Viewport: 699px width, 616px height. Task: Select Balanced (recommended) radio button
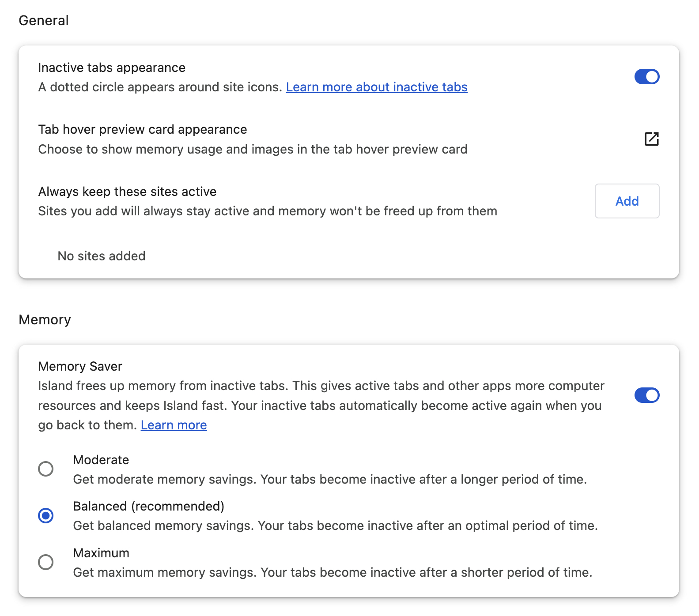click(x=46, y=515)
